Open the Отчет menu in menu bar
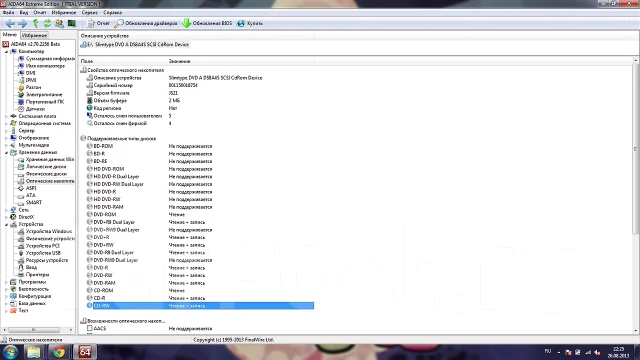640x360 pixels. 40,13
